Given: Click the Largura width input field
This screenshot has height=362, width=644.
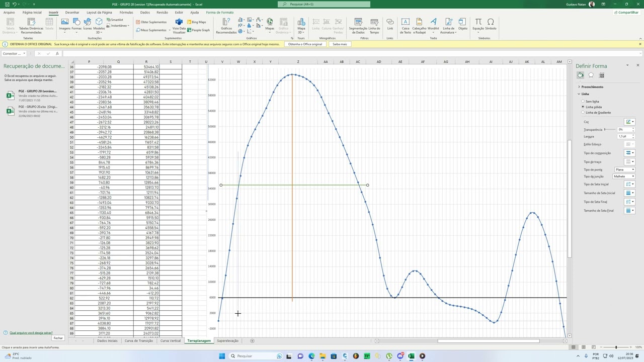Looking at the screenshot, I should click(624, 136).
